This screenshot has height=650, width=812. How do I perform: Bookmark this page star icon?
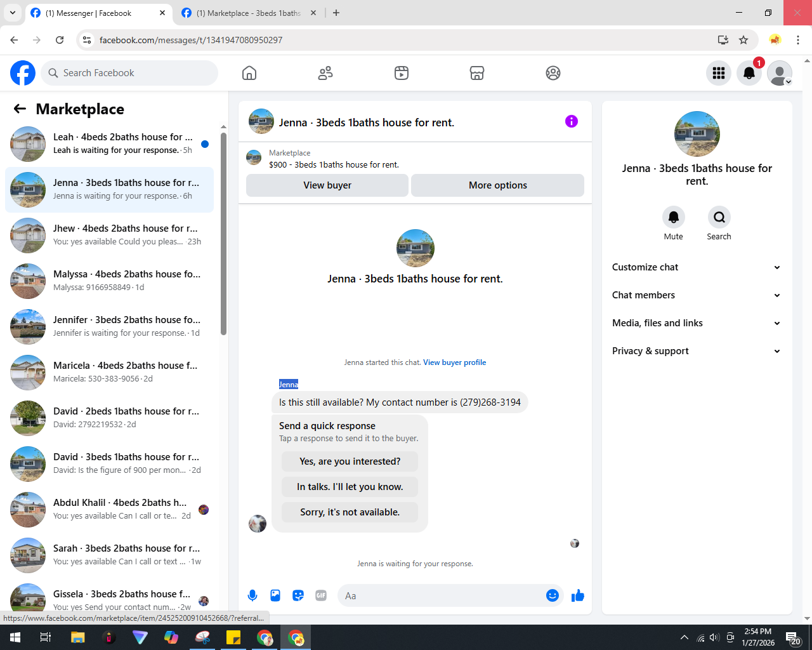pos(743,40)
